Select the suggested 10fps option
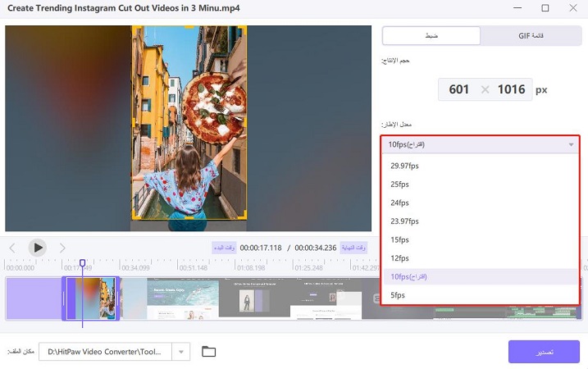 point(481,277)
